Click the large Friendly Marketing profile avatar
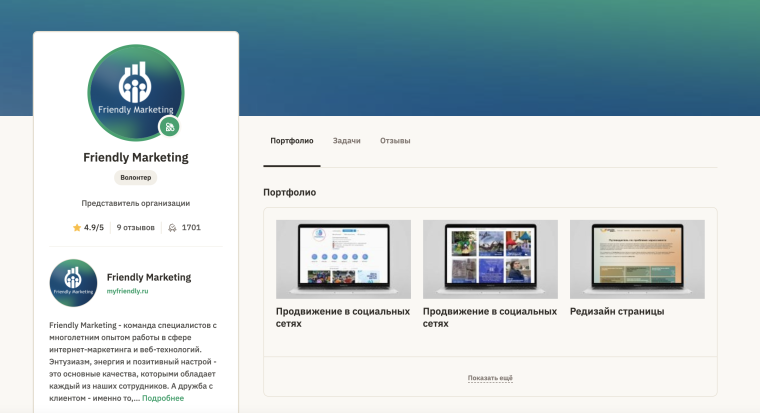The height and width of the screenshot is (413, 760). tap(135, 92)
